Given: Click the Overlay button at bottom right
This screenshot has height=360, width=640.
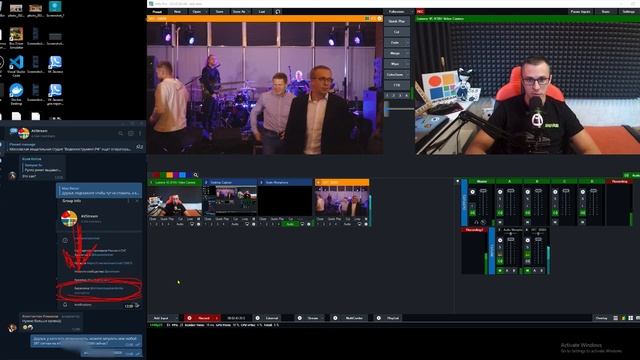Looking at the screenshot, I should tap(601, 318).
